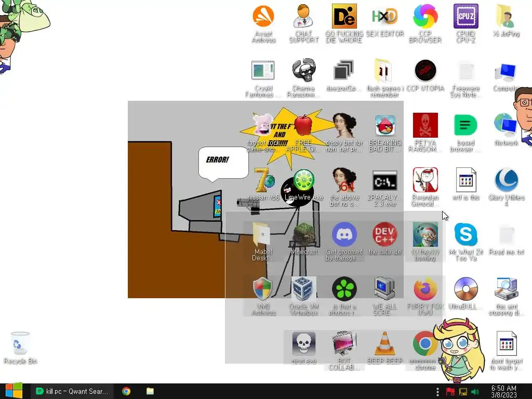Screen dimensions: 532x399
Task: Open the CCP BROWSER desktop icon
Action: (x=425, y=23)
